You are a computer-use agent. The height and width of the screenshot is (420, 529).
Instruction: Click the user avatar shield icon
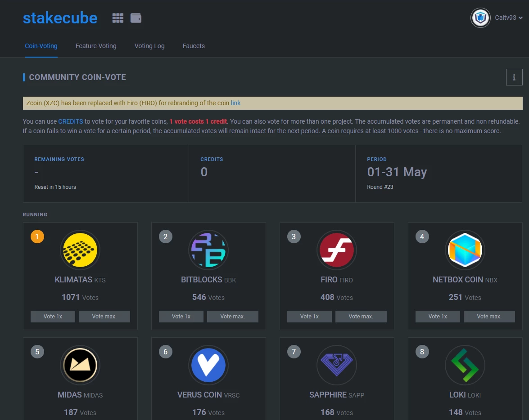[480, 18]
